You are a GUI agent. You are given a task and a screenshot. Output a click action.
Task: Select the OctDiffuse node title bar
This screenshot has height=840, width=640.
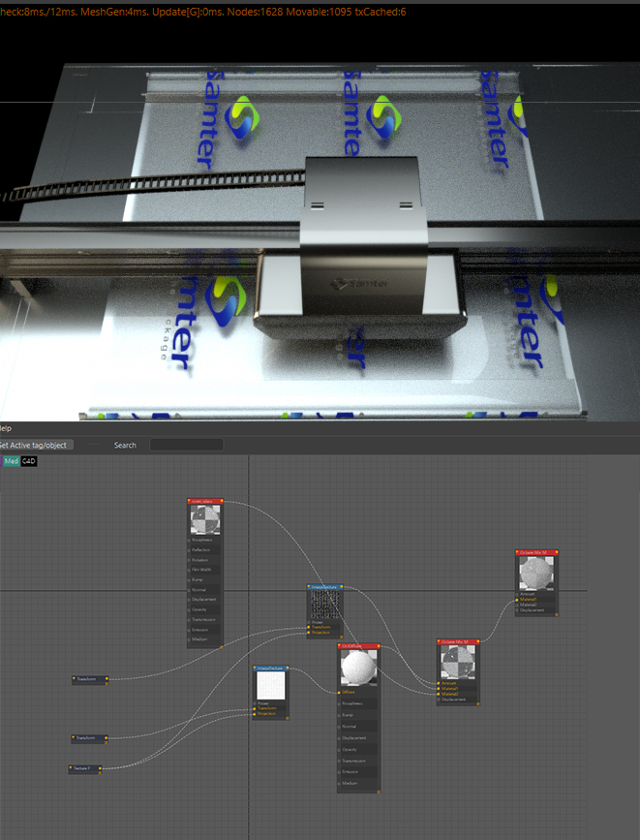[359, 646]
